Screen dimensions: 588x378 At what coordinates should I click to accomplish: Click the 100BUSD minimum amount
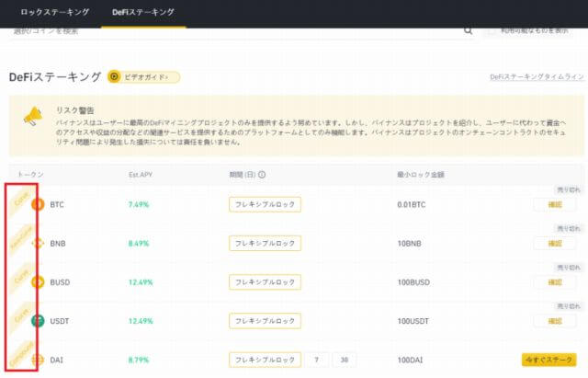coord(413,282)
